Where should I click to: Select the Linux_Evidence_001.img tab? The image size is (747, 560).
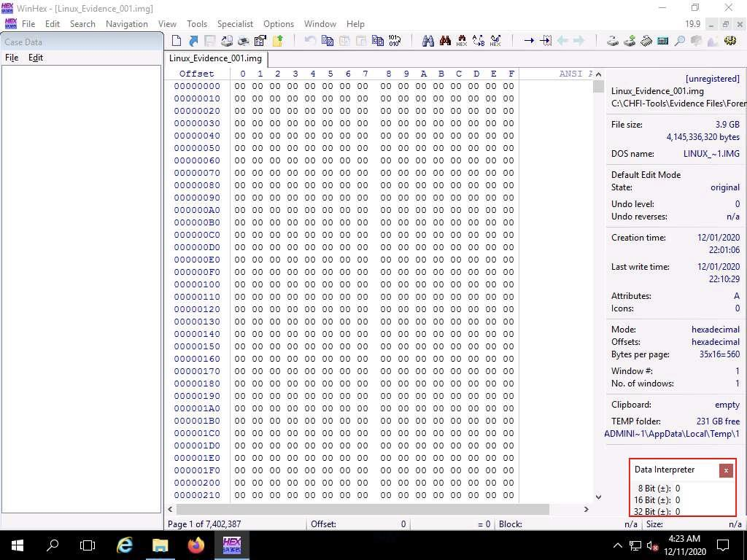(x=215, y=58)
